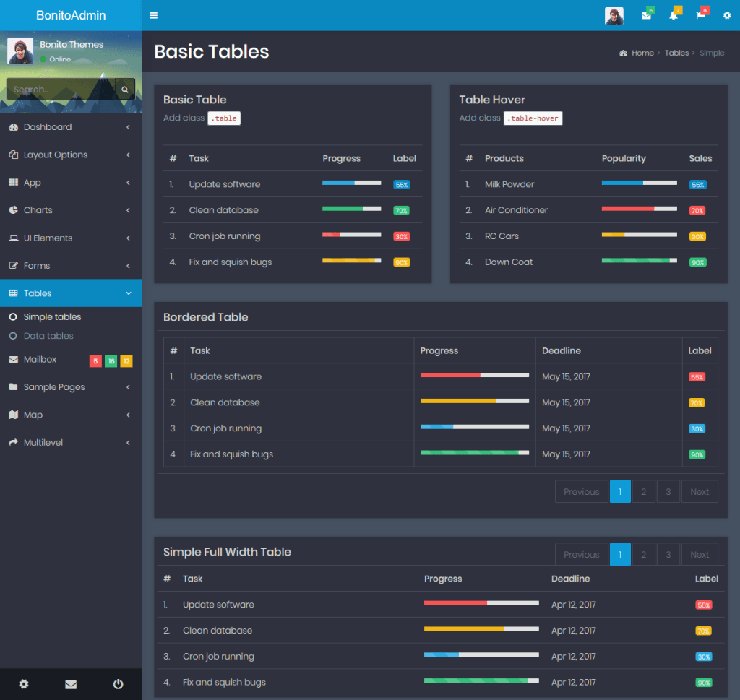Click the Map icon in sidebar
Viewport: 740px width, 700px height.
coord(14,415)
